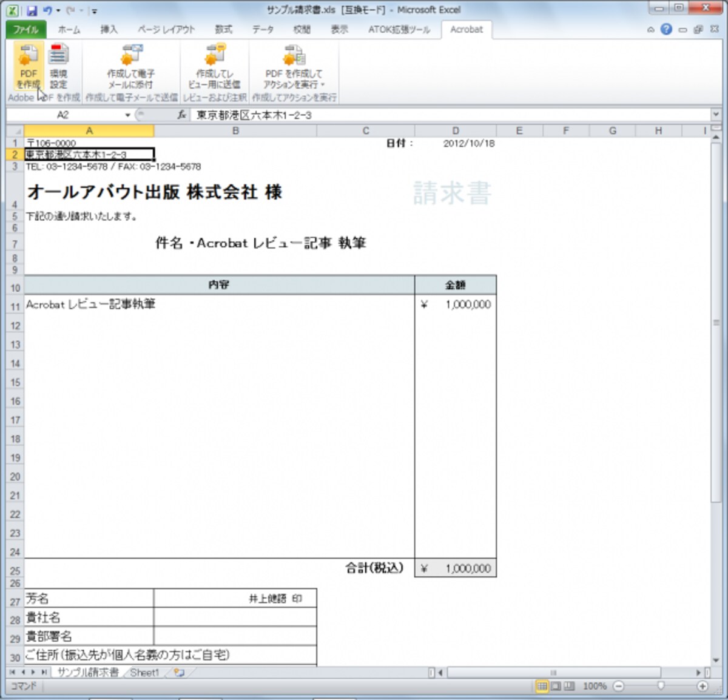Click the 金額 table header cell
Image resolution: width=728 pixels, height=700 pixels.
[456, 284]
